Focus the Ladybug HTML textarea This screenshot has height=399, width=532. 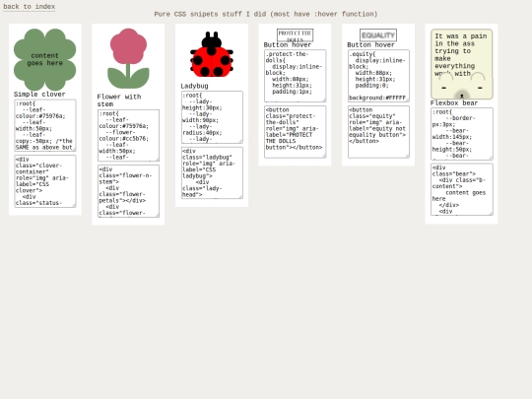(x=212, y=172)
